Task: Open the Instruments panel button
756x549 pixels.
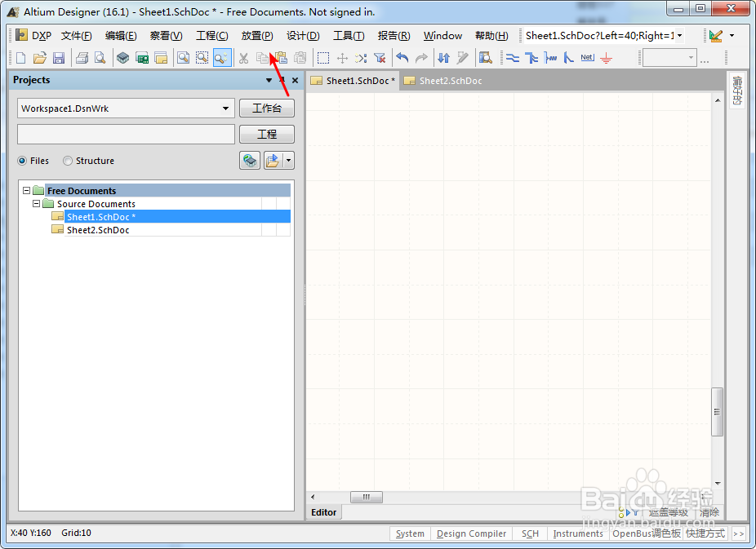Action: coord(578,534)
